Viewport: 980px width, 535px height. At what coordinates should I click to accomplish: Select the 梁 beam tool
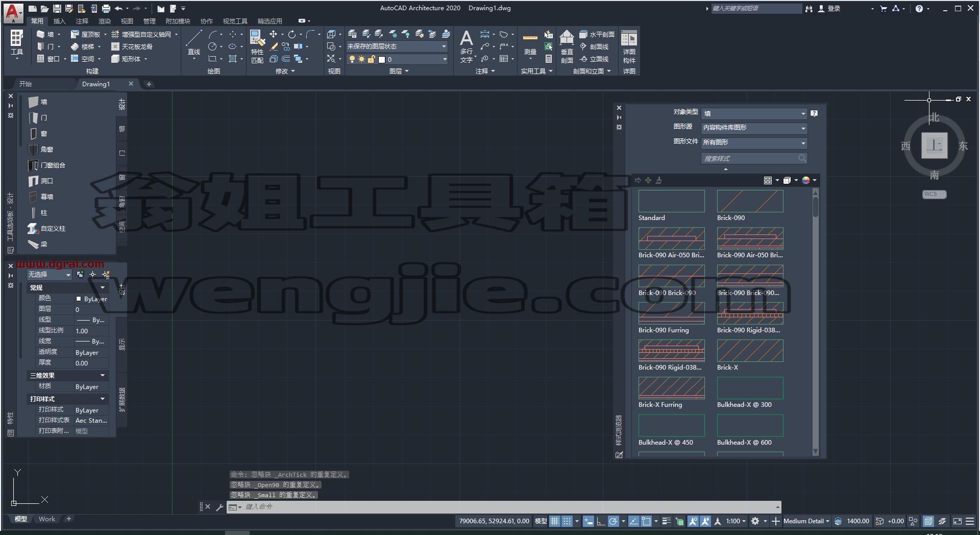click(38, 245)
